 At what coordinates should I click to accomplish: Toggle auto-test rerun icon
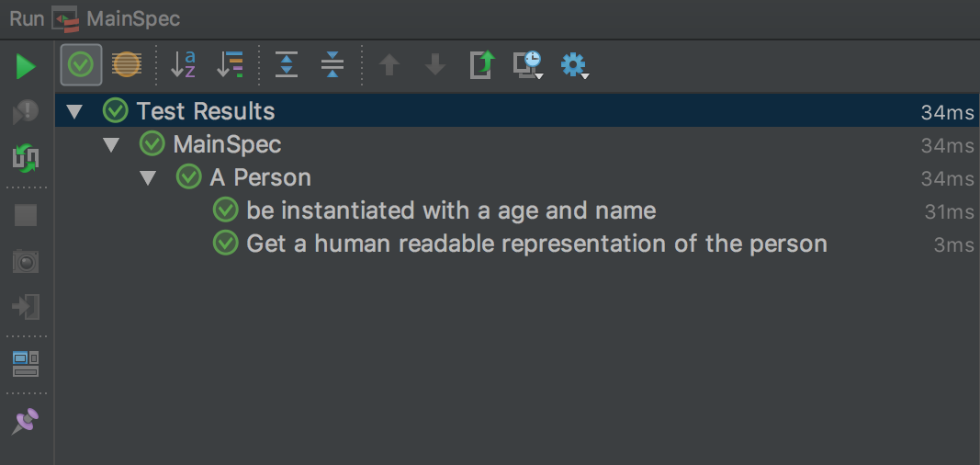26,158
